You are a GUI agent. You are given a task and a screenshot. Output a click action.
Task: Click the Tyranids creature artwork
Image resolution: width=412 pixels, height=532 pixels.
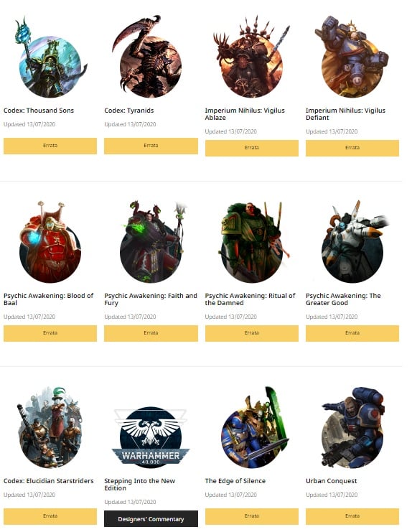[x=149, y=57]
